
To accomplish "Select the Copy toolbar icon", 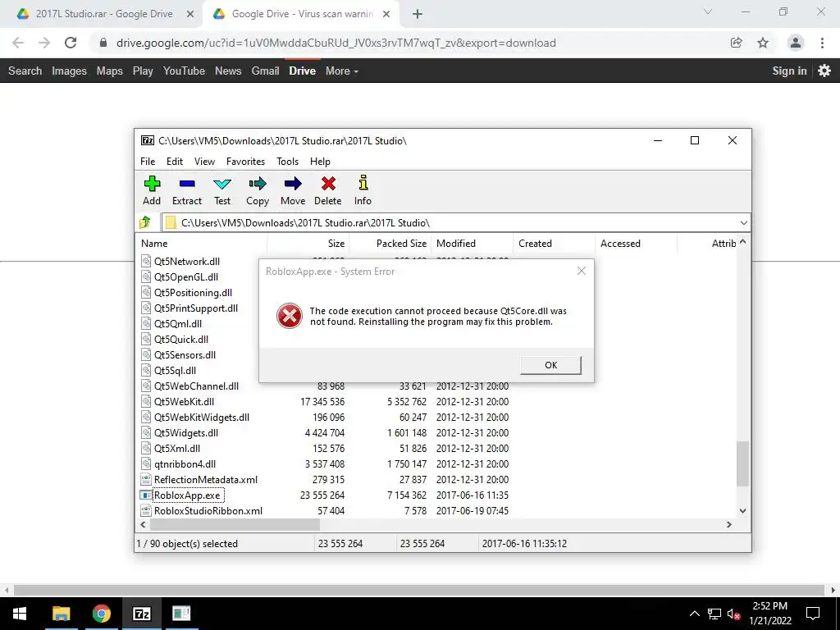I will point(258,184).
